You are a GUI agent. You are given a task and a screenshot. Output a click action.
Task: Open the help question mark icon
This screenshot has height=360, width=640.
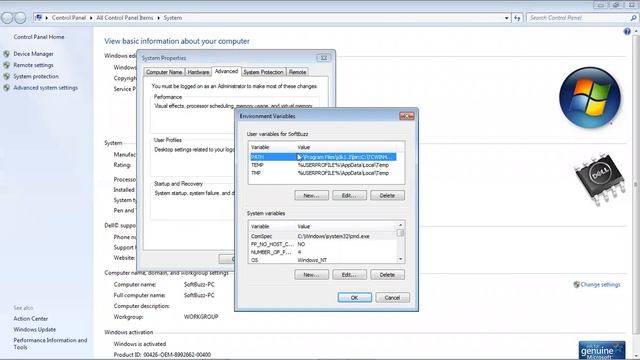(x=627, y=32)
